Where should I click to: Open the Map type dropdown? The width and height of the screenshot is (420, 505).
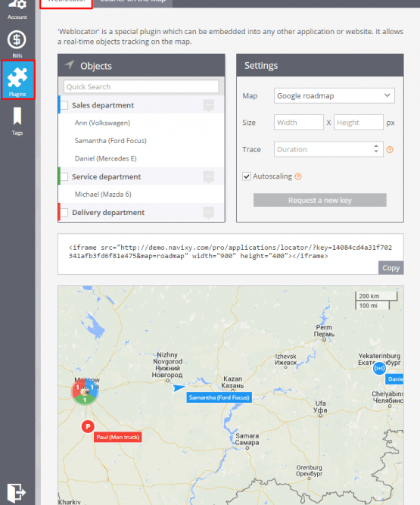(334, 95)
